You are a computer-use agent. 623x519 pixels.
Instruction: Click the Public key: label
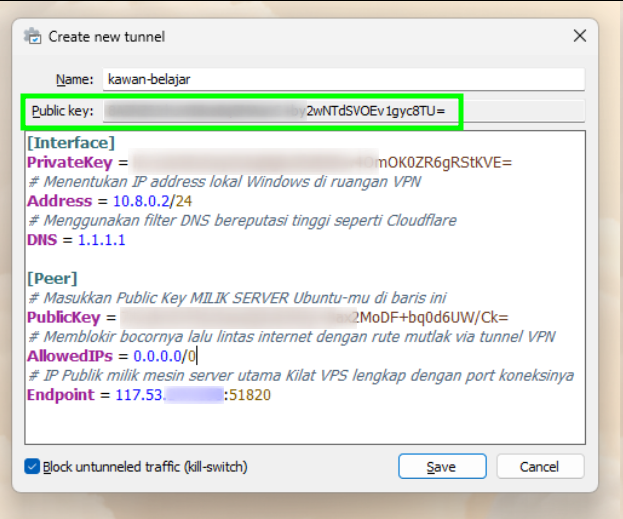click(x=62, y=111)
